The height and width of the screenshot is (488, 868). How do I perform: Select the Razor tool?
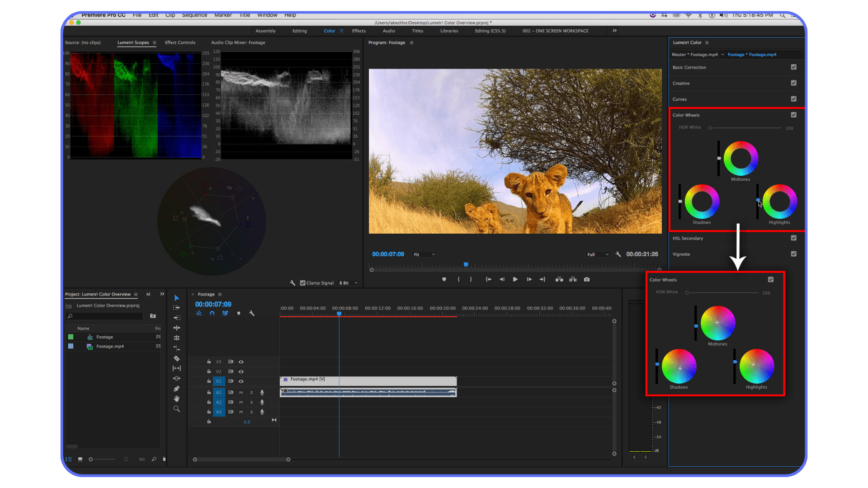(x=177, y=358)
